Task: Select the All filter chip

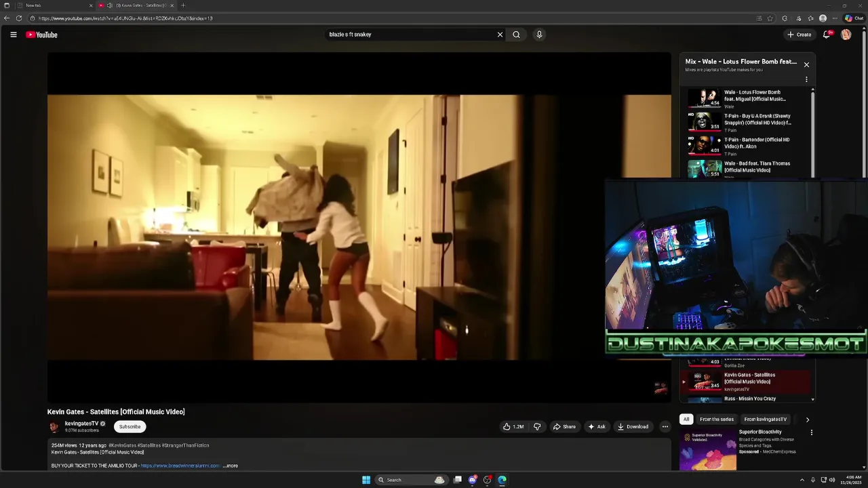Action: 686,420
